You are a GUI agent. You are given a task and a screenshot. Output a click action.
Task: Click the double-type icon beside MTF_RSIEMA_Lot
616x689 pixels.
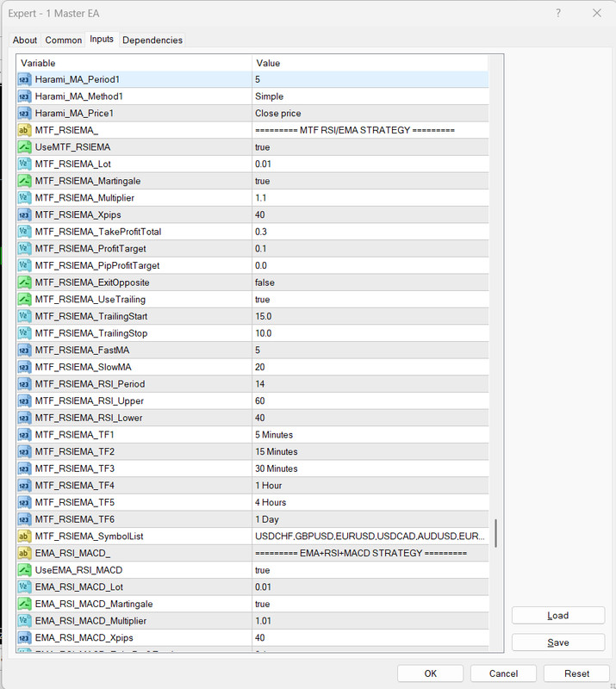coord(24,164)
